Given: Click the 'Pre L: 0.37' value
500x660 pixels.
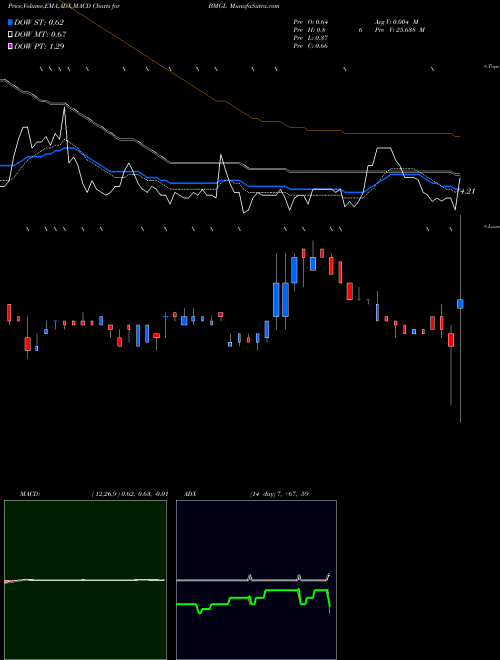Looking at the screenshot, I should tap(311, 38).
